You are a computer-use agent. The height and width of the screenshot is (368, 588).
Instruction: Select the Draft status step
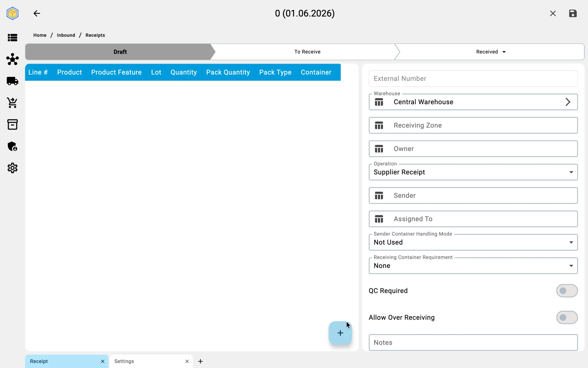120,52
